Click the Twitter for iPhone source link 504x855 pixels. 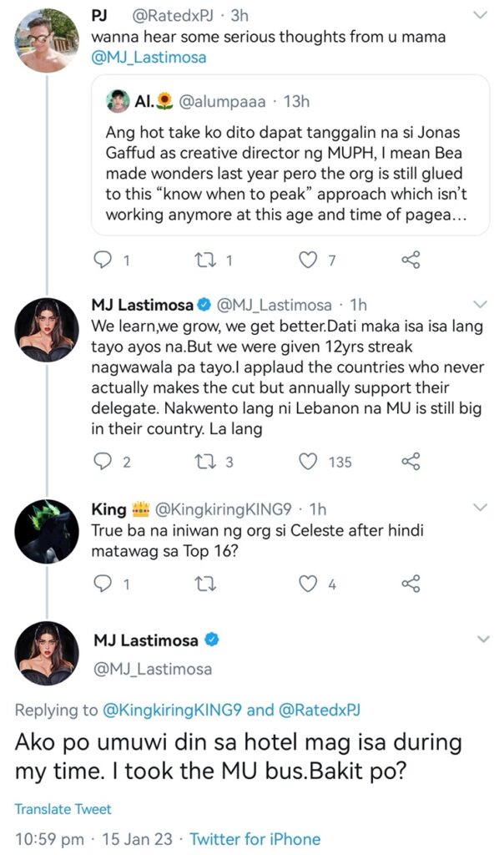(255, 838)
